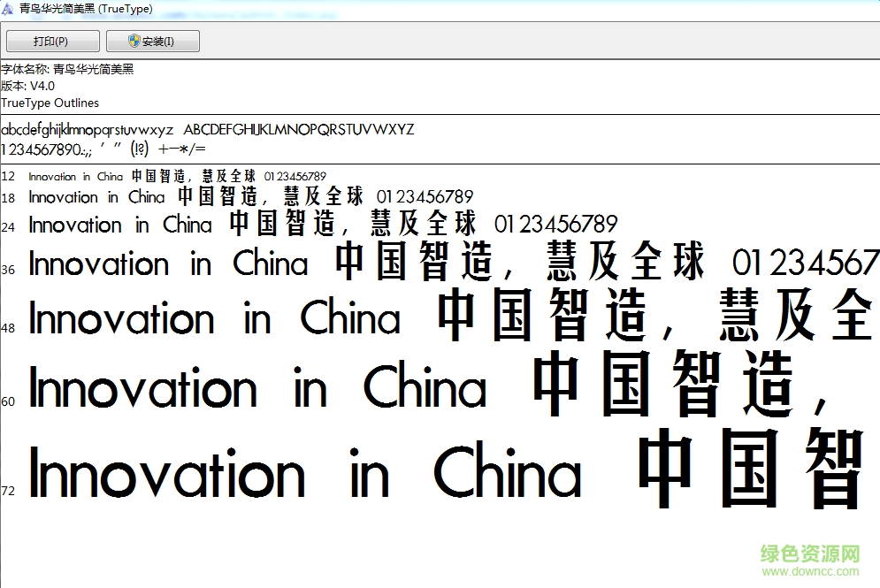Click the 安装(I) install button
This screenshot has height=588, width=880.
[x=152, y=42]
